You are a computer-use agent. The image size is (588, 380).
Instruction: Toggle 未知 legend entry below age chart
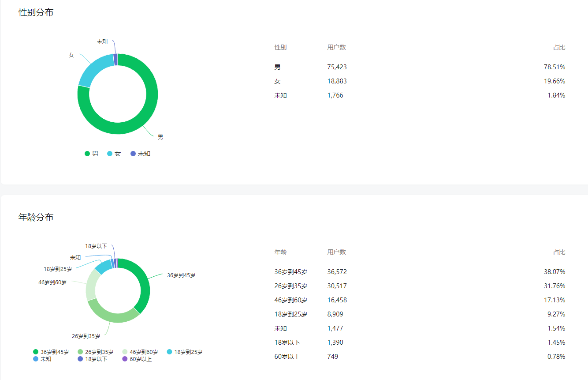[x=42, y=359]
